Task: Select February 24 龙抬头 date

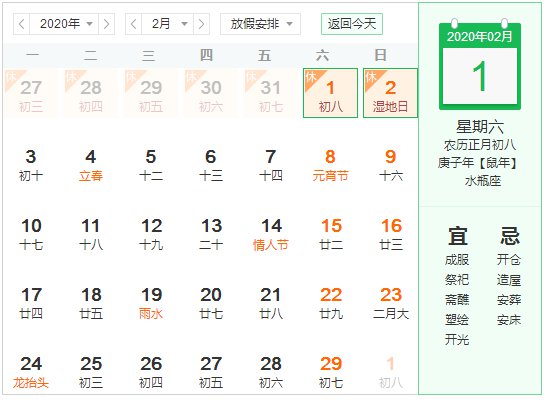Action: coord(31,373)
